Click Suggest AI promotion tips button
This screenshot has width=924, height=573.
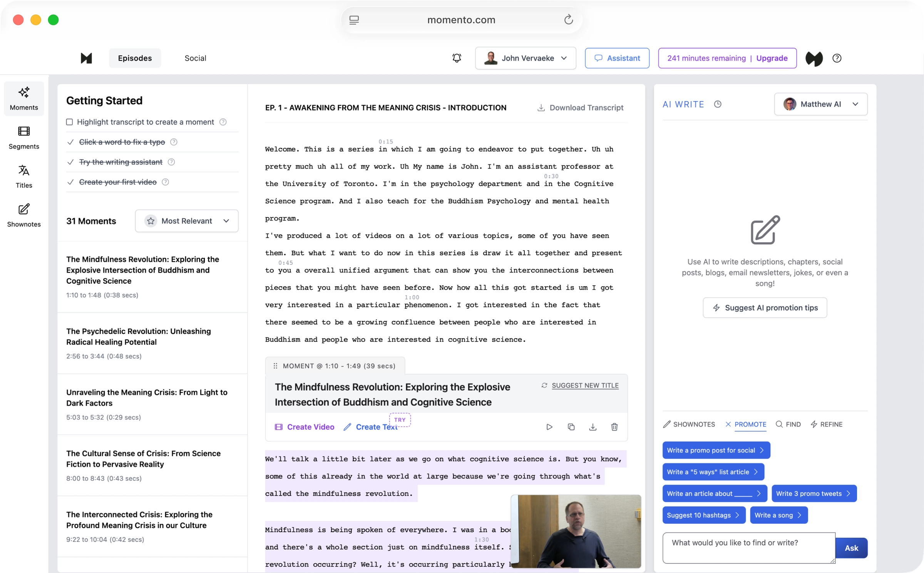click(765, 308)
